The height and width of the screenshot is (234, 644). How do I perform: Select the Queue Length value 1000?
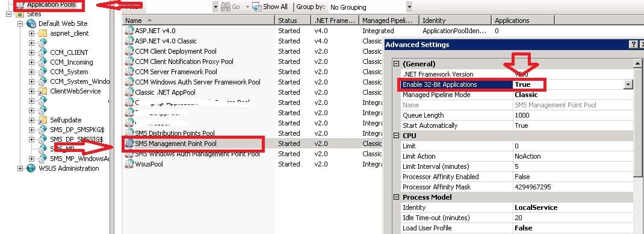tap(522, 115)
